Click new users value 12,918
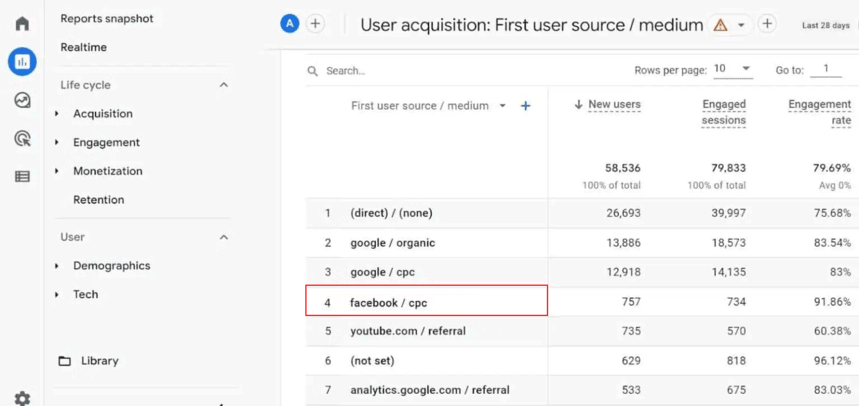Viewport: 859px width, 406px height. [623, 272]
